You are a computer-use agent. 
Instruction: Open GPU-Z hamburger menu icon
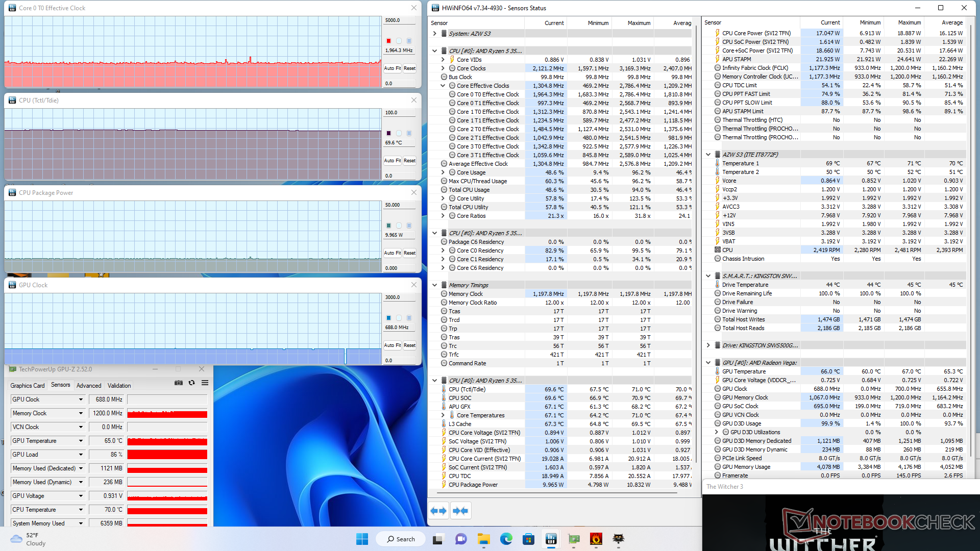pyautogui.click(x=205, y=383)
